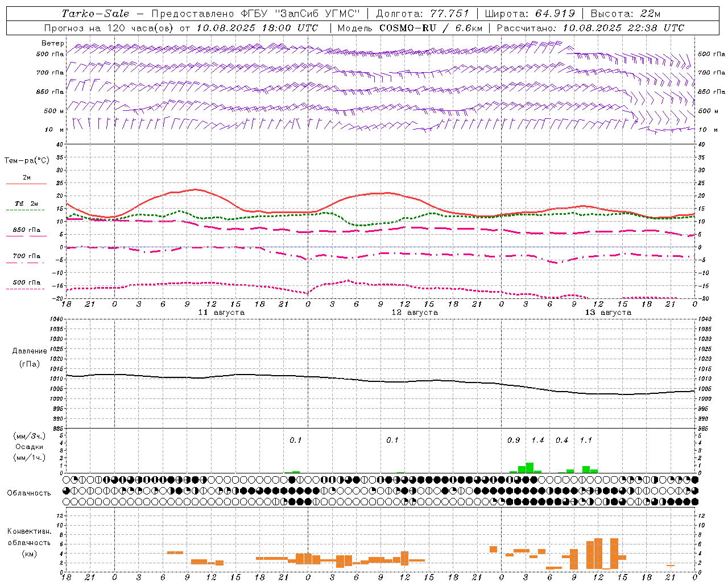The image size is (728, 582).
Task: Click the "Td 2м" dew point legend
Action: click(x=27, y=203)
